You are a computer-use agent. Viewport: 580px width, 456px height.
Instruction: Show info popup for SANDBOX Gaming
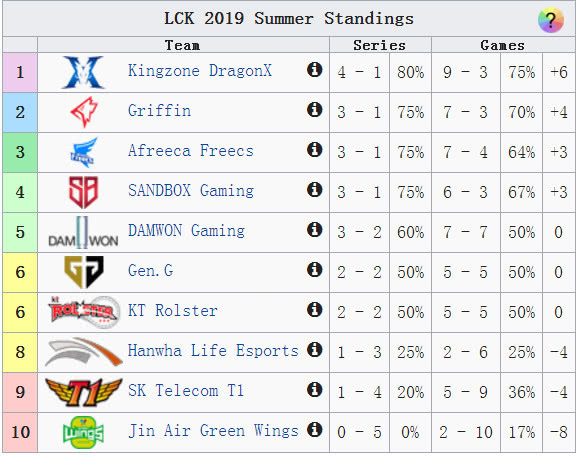[314, 189]
